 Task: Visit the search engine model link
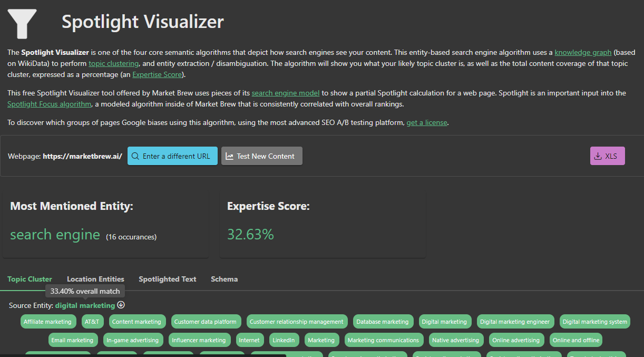point(285,93)
